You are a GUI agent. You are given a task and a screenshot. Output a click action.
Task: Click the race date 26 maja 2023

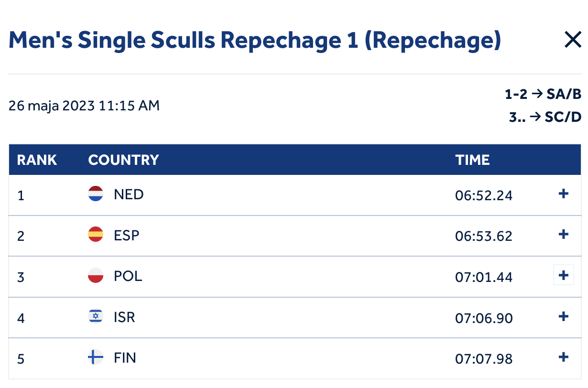[52, 106]
